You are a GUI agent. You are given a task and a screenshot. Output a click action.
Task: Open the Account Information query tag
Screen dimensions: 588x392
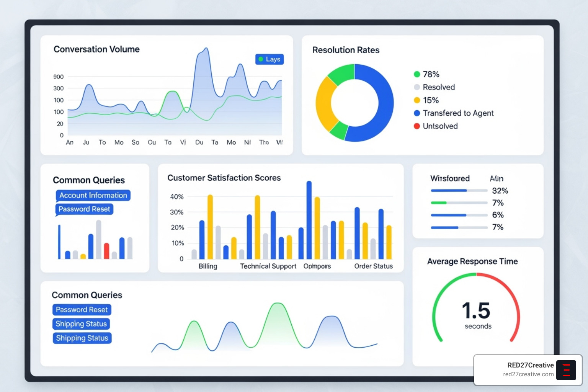pos(93,196)
